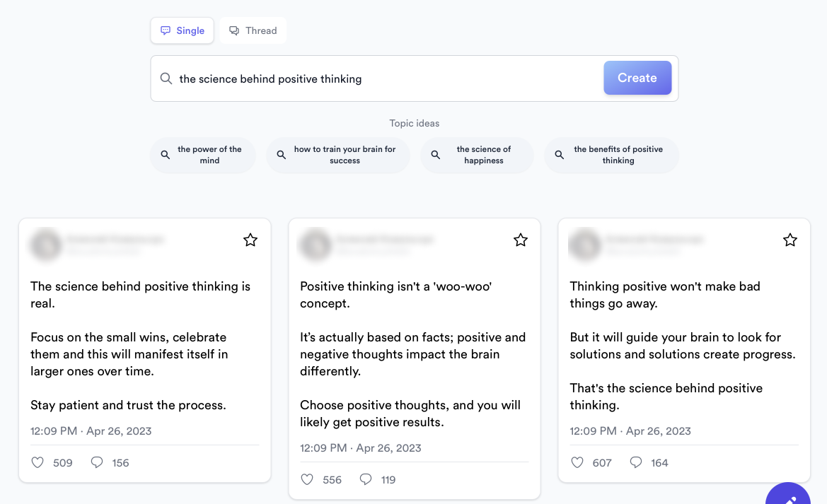Click the blurred avatar on the first card
Screen dimensions: 827x504
pos(46,245)
